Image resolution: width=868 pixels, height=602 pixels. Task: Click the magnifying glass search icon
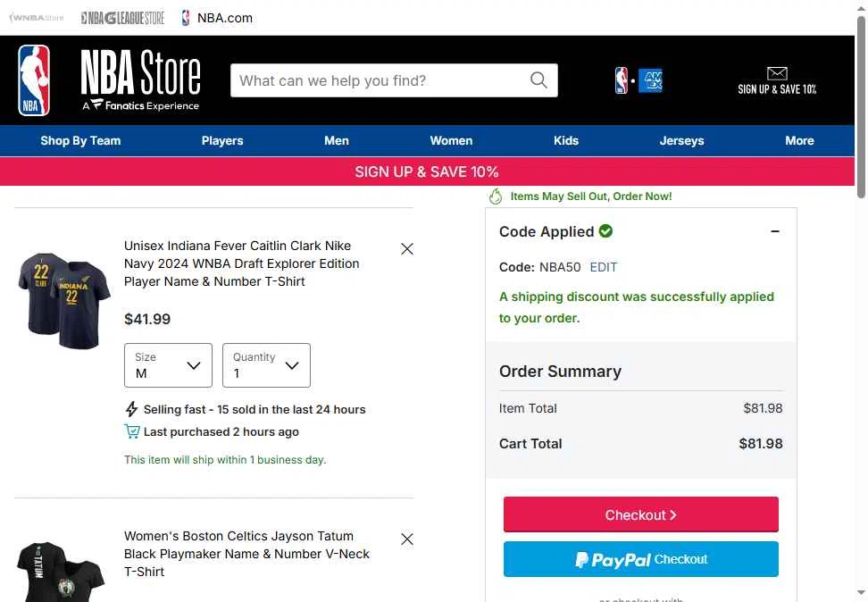click(538, 80)
